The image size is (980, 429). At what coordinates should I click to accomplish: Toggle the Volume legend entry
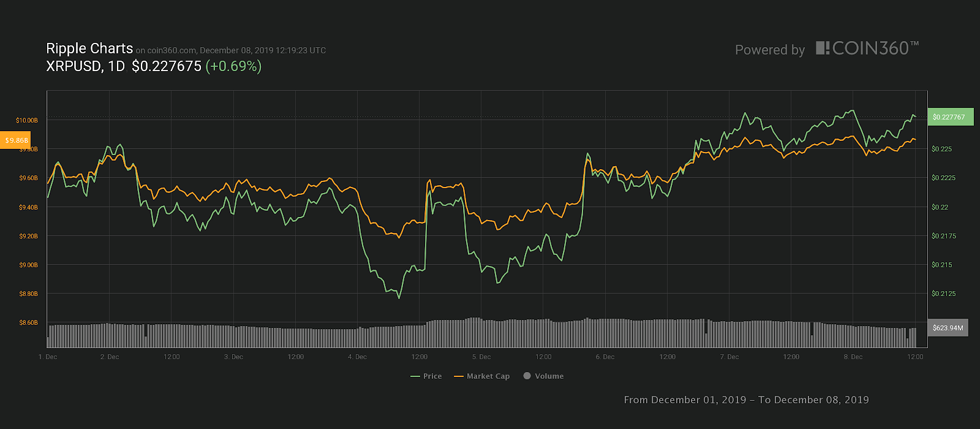543,376
